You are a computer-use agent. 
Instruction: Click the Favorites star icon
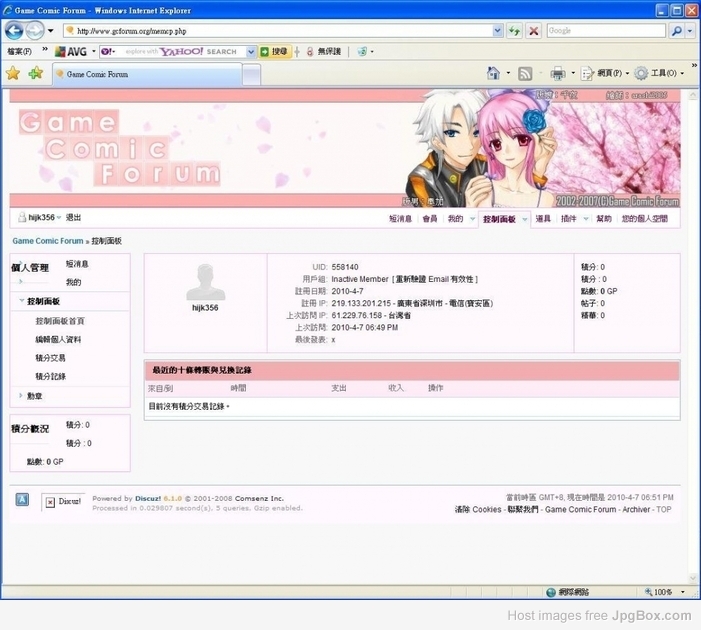click(13, 73)
